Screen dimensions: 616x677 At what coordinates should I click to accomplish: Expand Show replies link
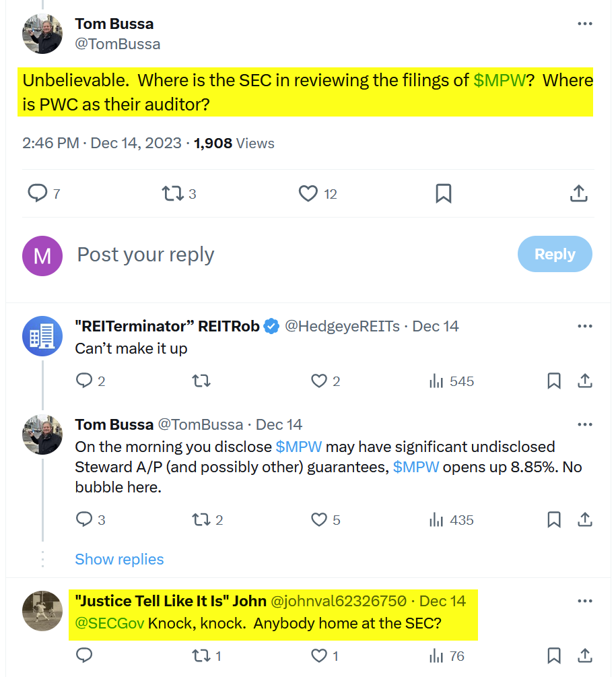click(x=119, y=559)
